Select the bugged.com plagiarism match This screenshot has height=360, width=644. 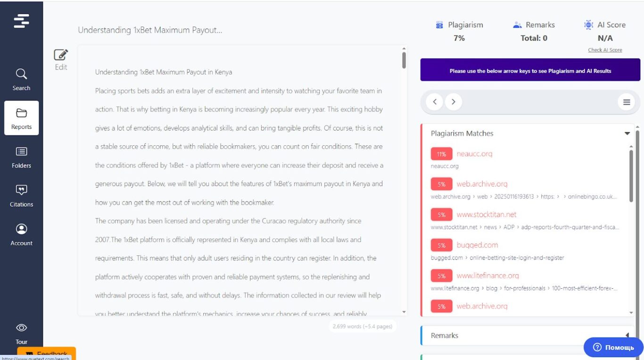477,245
